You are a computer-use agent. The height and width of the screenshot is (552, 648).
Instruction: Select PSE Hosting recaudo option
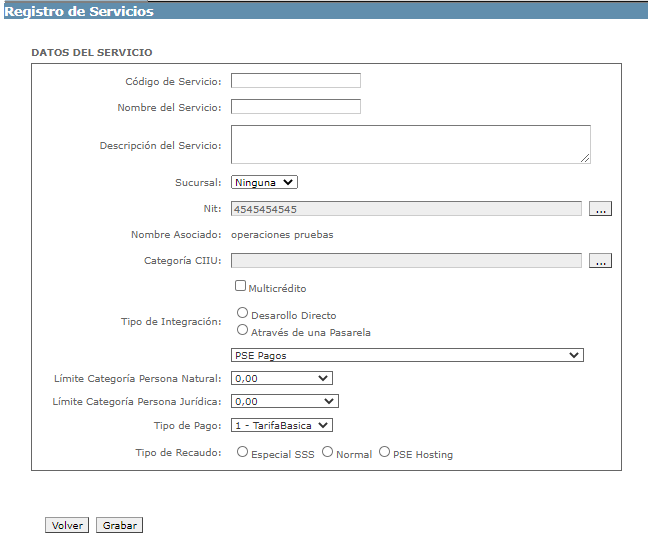[384, 452]
